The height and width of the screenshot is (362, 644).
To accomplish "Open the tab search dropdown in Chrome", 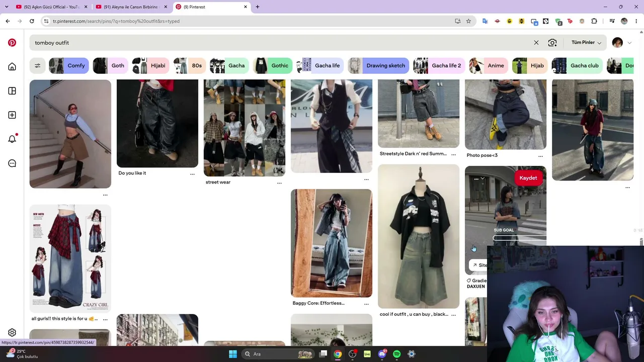I will coord(7,7).
